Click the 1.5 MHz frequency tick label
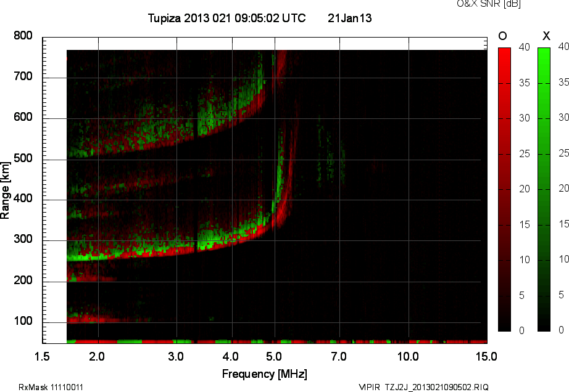 (x=42, y=356)
